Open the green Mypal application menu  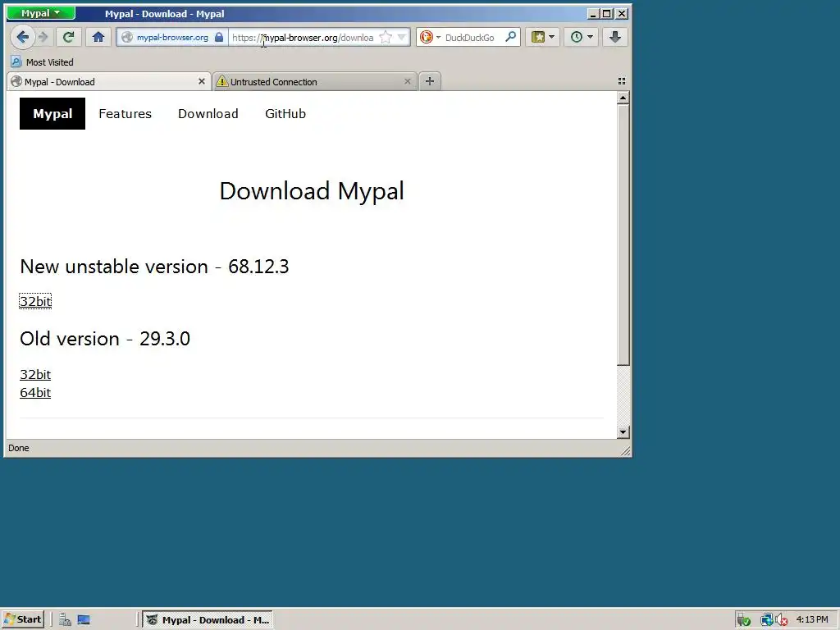tap(41, 13)
